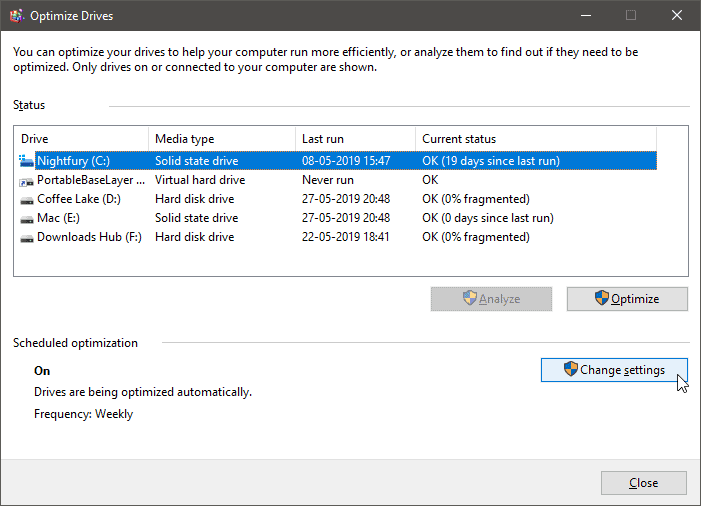The image size is (701, 506).
Task: Click the PortableBaseLayer virtual drive icon
Action: pos(26,181)
